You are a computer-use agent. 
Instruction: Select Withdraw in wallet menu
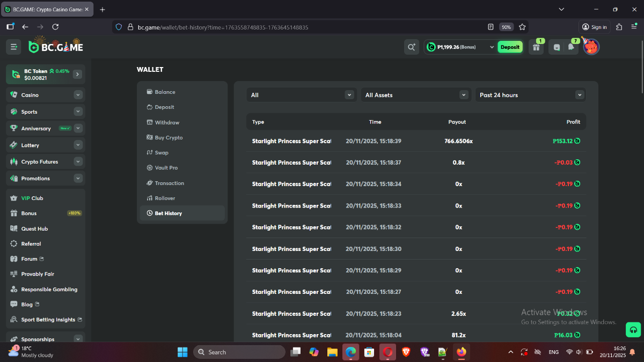pyautogui.click(x=167, y=122)
